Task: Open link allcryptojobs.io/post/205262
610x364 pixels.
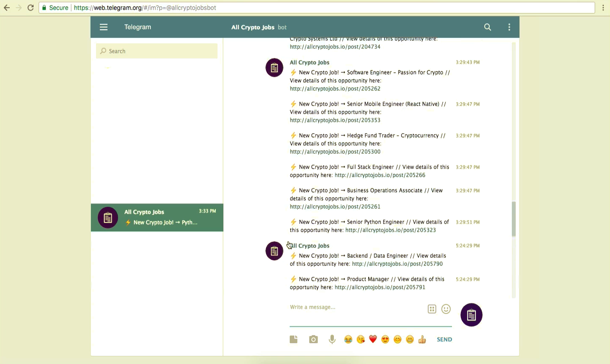Action: click(x=335, y=89)
